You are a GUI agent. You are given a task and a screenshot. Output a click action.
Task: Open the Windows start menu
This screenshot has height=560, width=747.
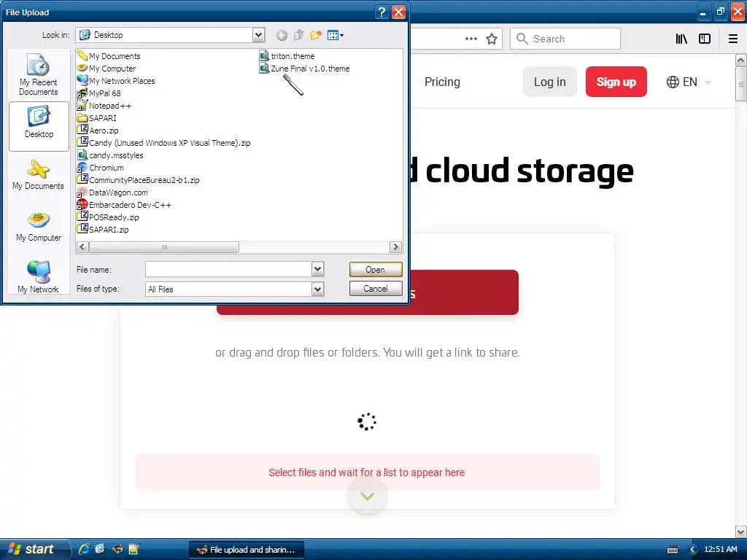coord(34,549)
